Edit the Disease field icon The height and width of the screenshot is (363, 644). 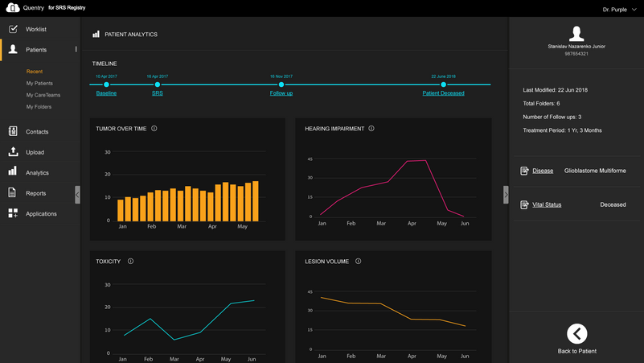(x=524, y=171)
